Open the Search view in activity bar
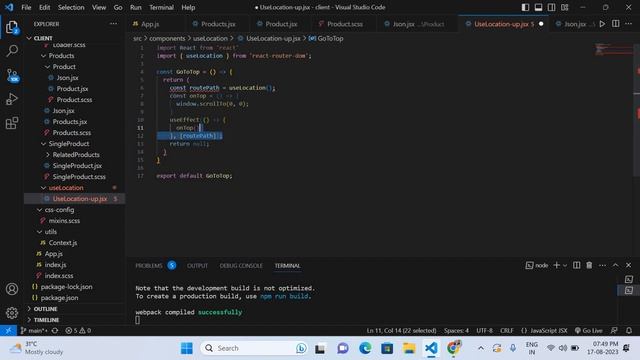Screen dimensions: 640x360 12,51
